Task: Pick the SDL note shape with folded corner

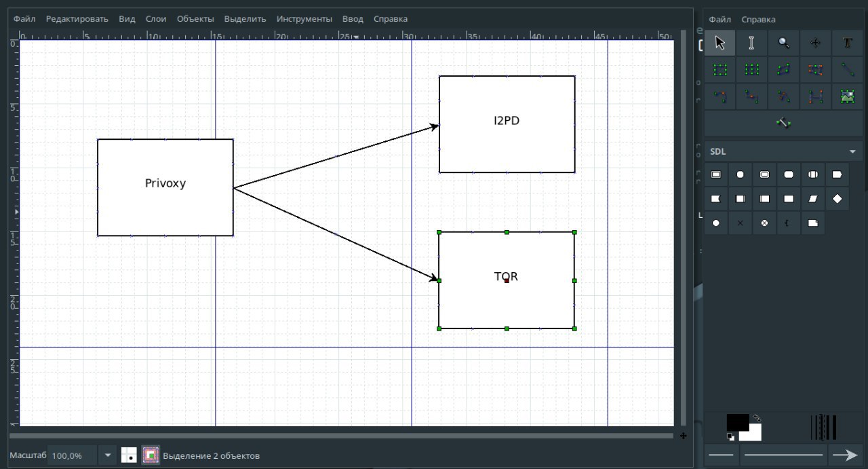Action: coord(813,223)
